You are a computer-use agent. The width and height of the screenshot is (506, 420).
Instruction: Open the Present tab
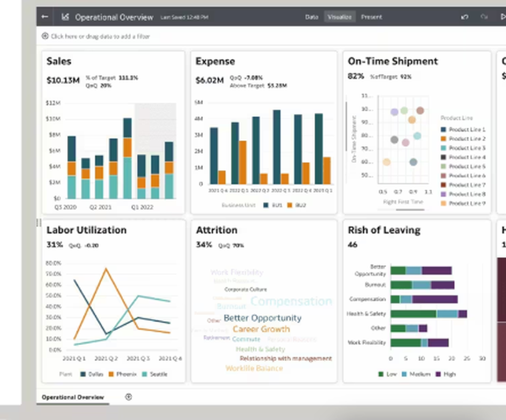[x=371, y=17]
